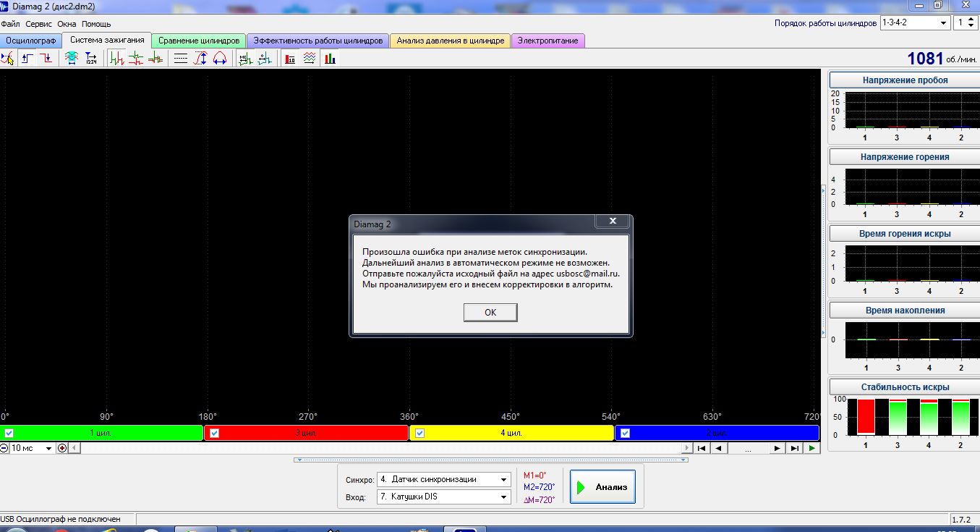Increase the stepper next to firing order

point(971,20)
